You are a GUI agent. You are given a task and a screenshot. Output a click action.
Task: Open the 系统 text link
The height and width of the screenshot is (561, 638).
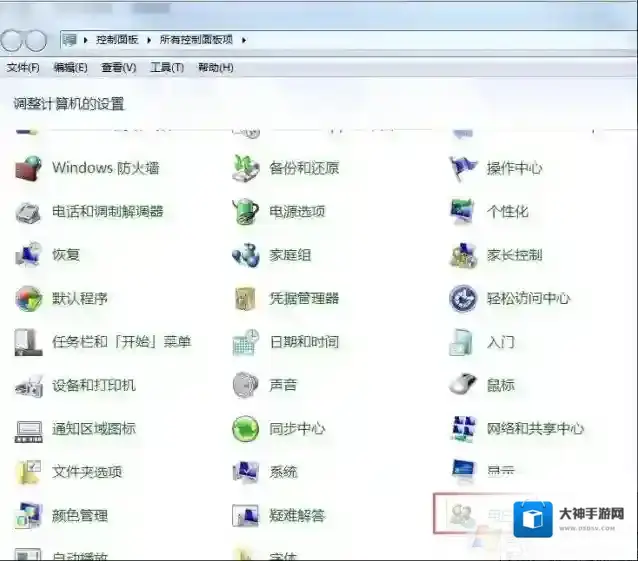[283, 472]
